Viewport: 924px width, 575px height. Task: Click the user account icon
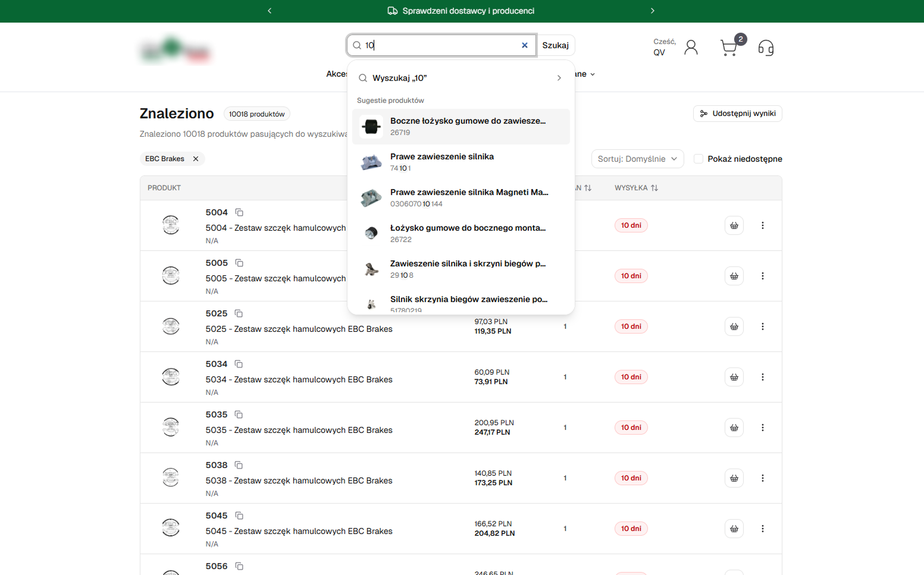coord(691,48)
